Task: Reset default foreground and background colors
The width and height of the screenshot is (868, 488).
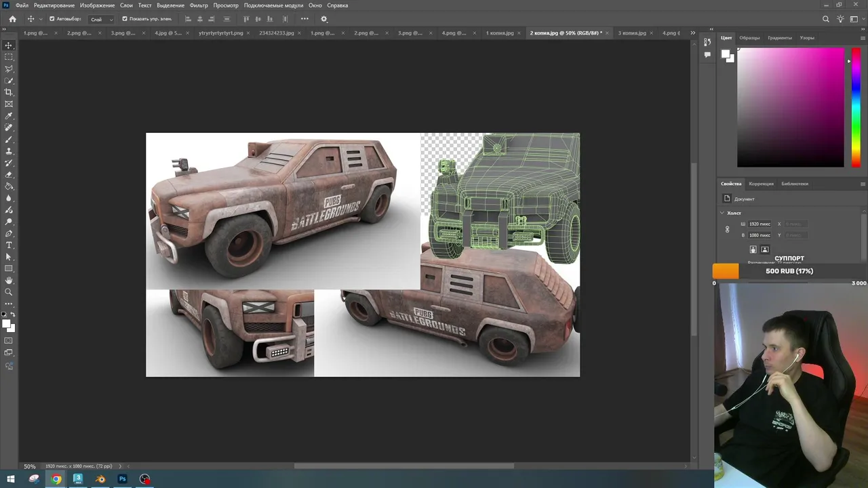Action: (x=5, y=315)
